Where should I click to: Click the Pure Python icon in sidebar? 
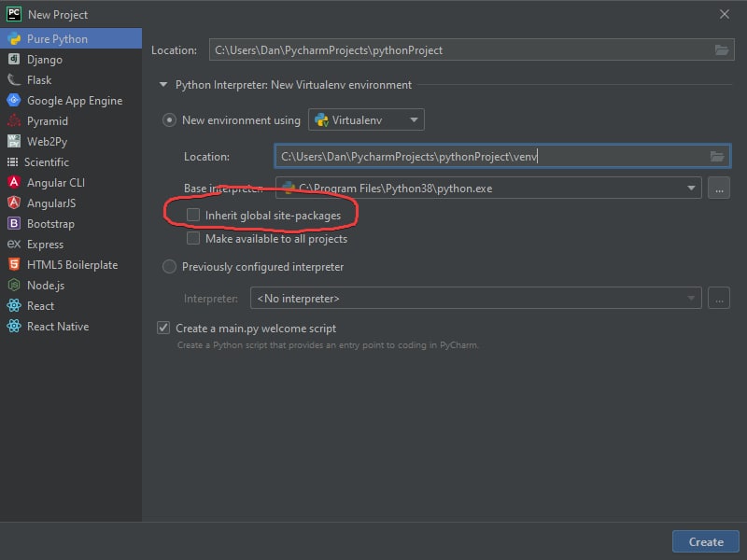[x=14, y=38]
